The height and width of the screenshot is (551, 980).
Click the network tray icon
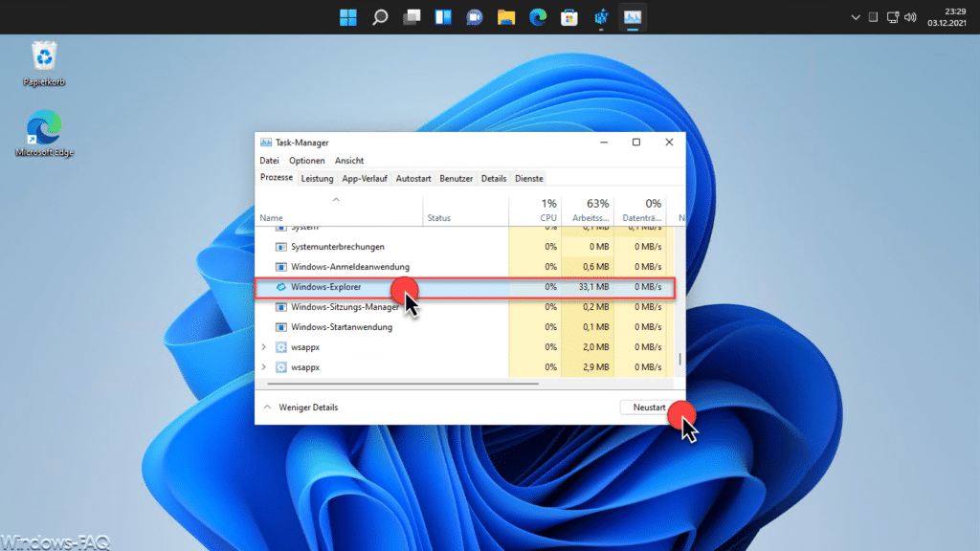[893, 17]
